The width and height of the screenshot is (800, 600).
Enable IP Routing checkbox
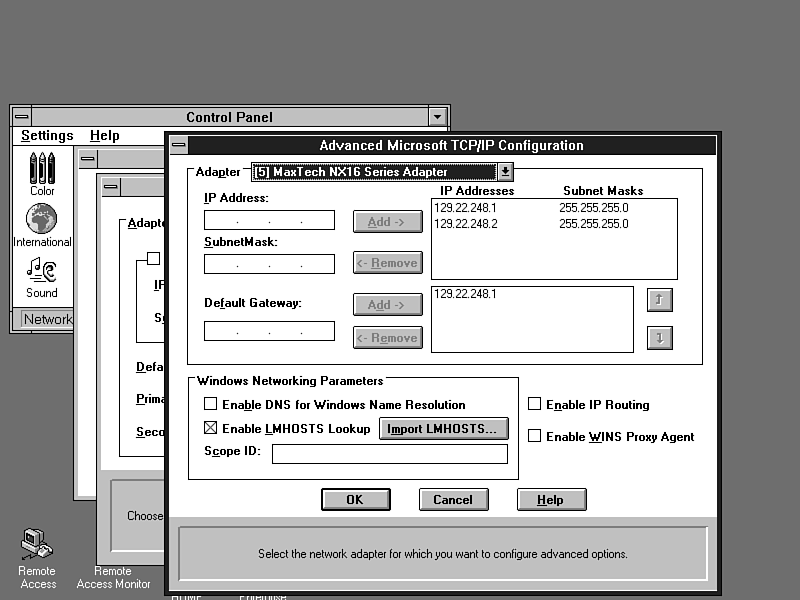coord(534,404)
